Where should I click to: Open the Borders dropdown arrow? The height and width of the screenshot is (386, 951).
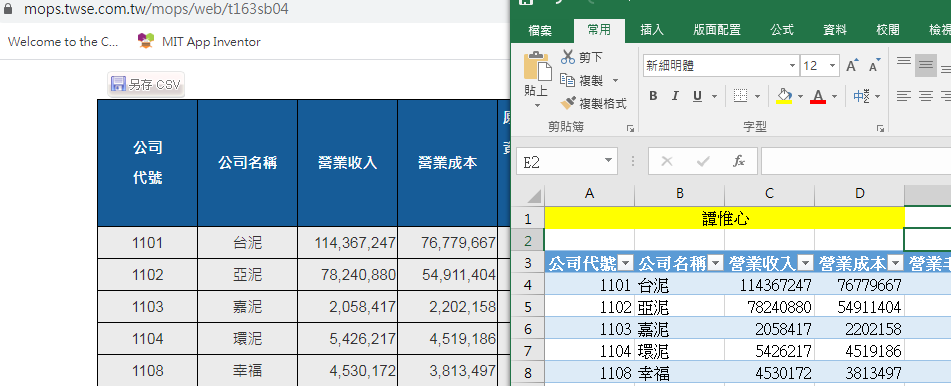tap(757, 96)
